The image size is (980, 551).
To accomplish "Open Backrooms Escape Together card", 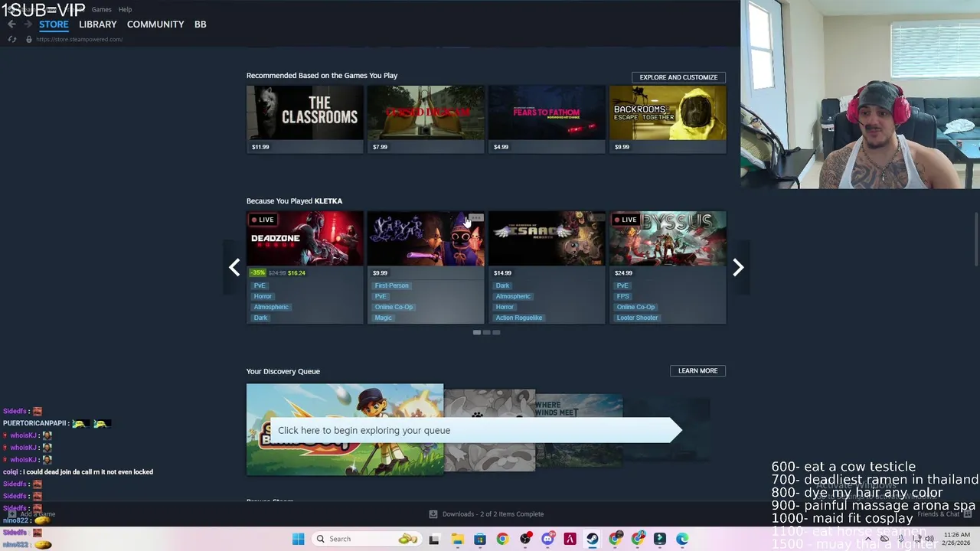I will (x=668, y=119).
